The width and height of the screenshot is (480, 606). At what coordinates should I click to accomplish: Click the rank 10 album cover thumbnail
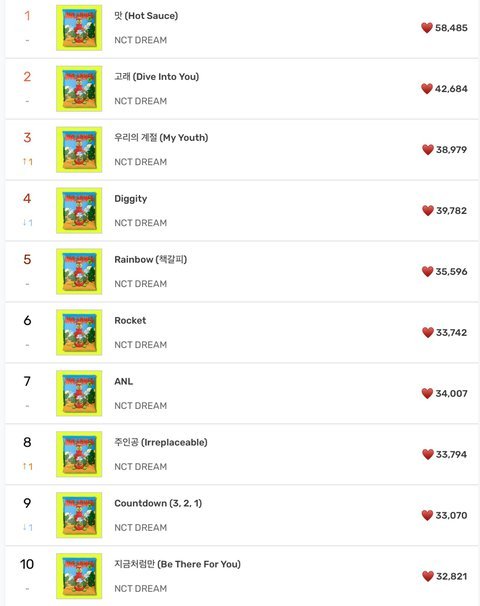click(x=79, y=576)
